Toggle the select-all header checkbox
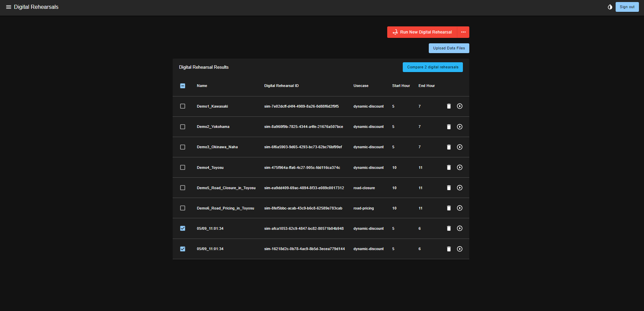This screenshot has width=644, height=311. coord(182,86)
